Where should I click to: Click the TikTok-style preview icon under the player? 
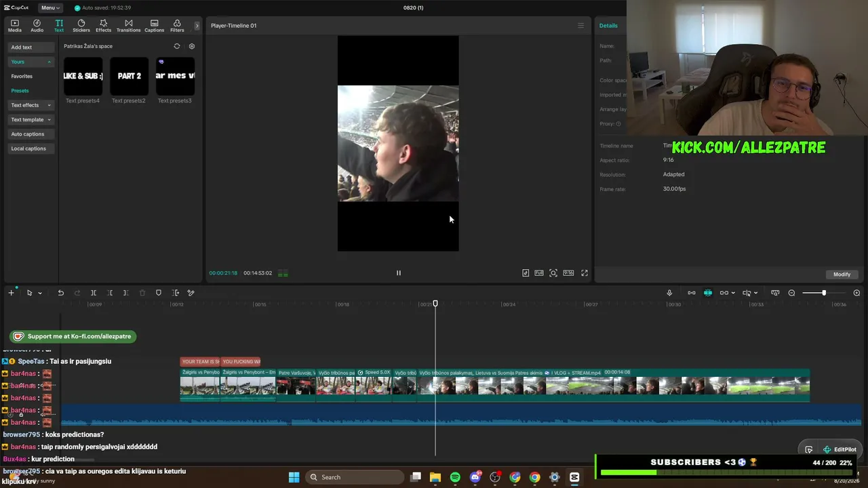[526, 273]
